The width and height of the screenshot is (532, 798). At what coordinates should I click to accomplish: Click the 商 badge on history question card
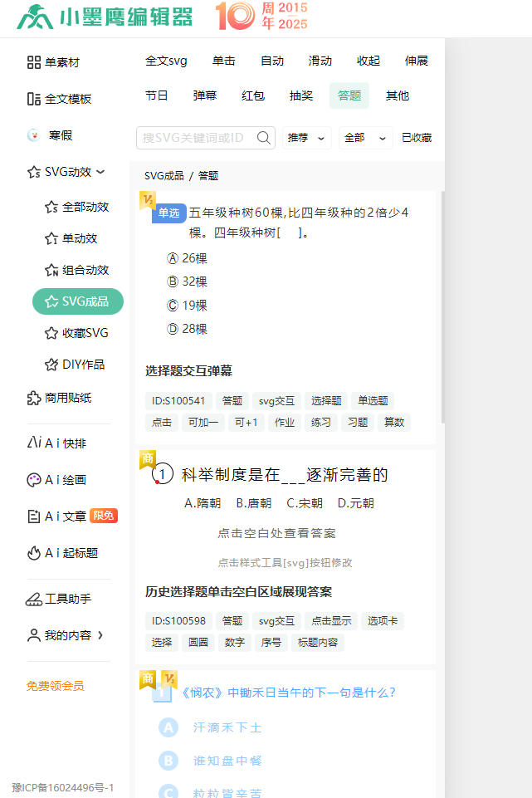148,459
